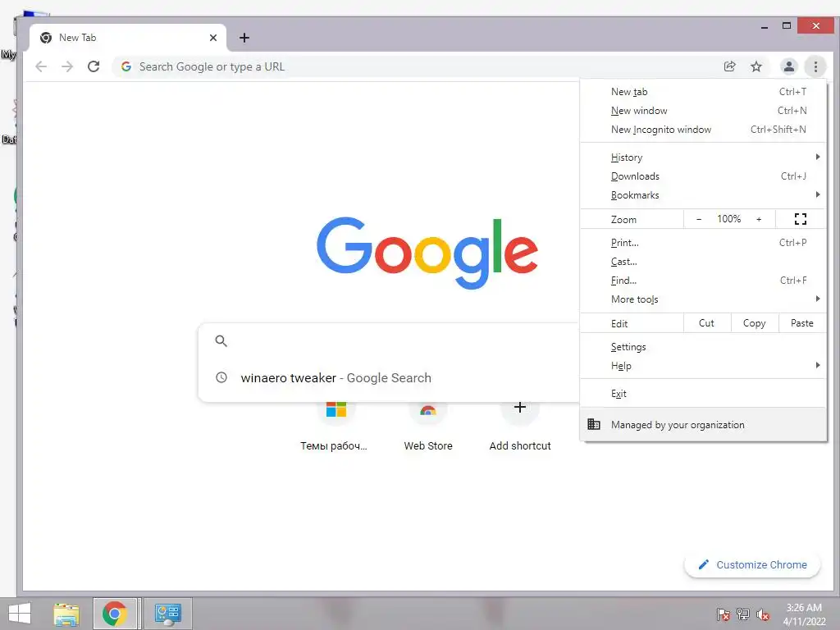Go back with the back arrow
Image resolution: width=840 pixels, height=630 pixels.
pyautogui.click(x=41, y=66)
